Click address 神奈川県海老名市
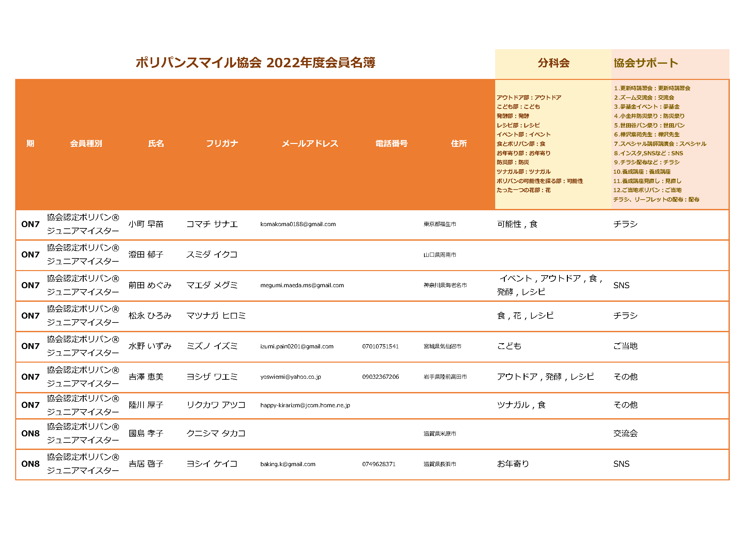Viewport: 756px width, 535px height. pyautogui.click(x=445, y=285)
